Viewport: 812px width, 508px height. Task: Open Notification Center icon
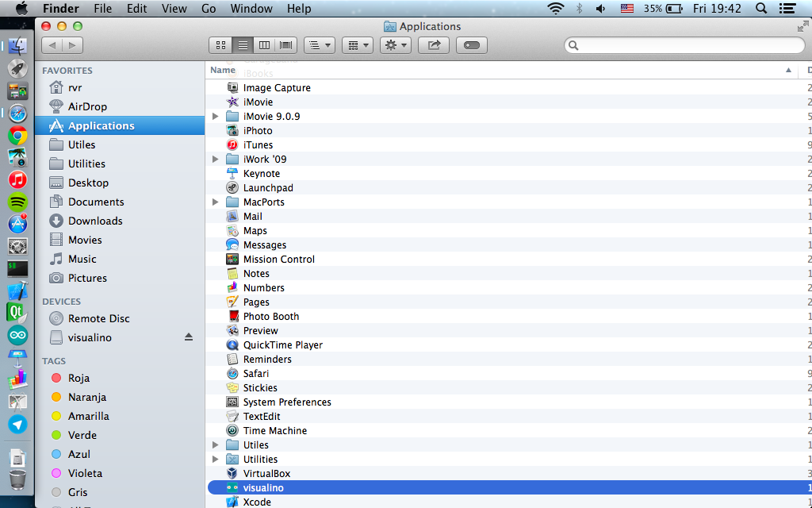pos(787,8)
